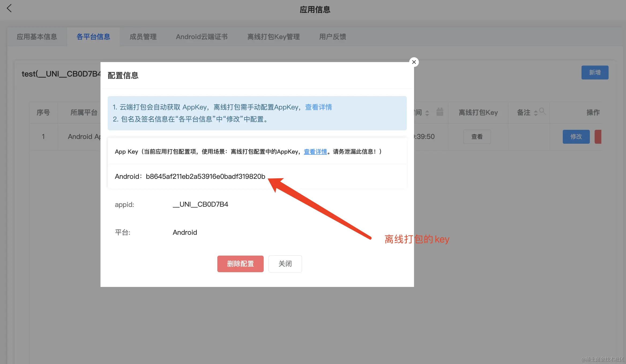Click the blue 新增 button
The image size is (626, 364).
[595, 73]
